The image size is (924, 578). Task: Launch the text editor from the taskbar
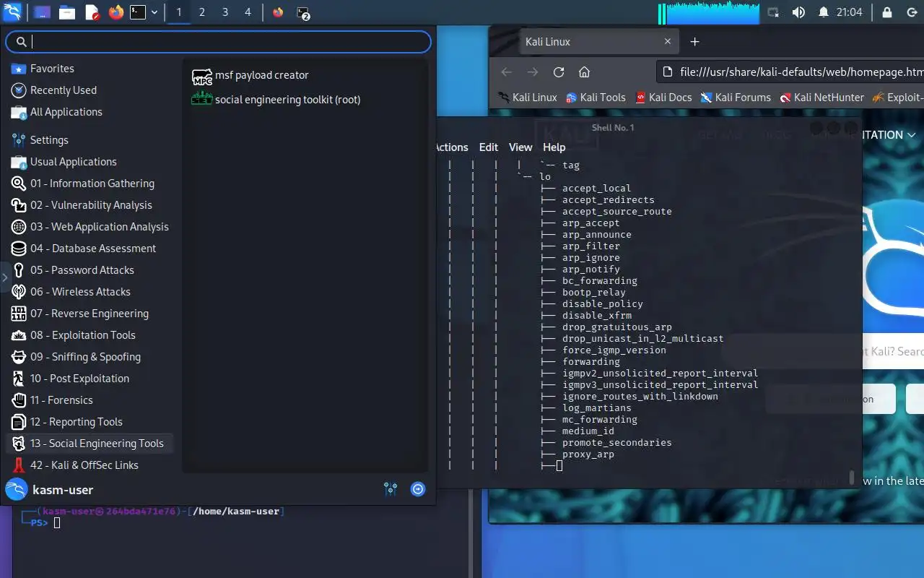(92, 12)
